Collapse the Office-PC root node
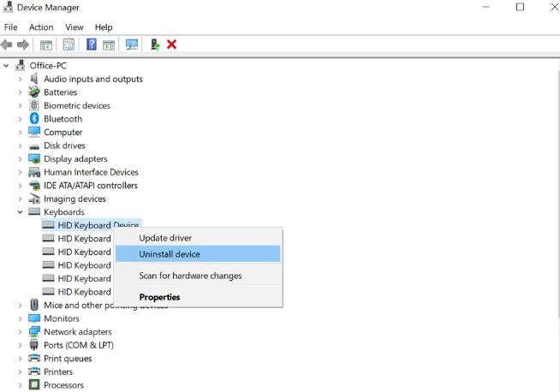This screenshot has width=560, height=392. pos(6,66)
